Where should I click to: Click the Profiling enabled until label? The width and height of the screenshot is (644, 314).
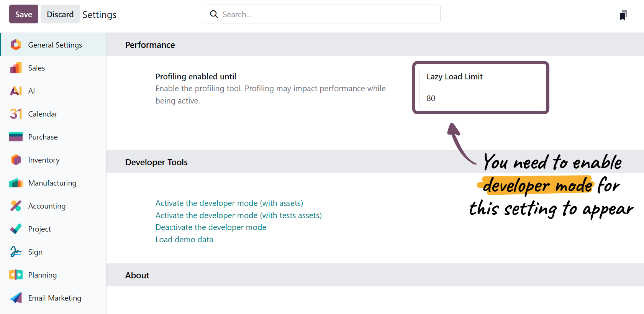196,77
